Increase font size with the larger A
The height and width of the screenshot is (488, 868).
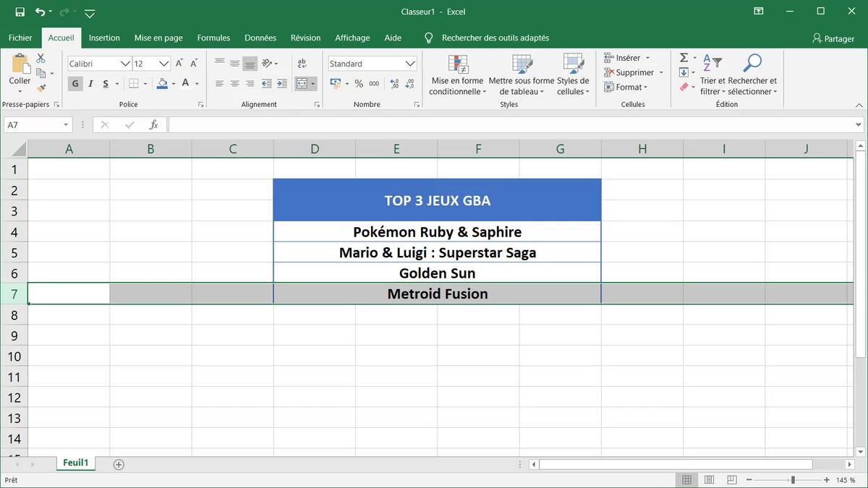179,64
